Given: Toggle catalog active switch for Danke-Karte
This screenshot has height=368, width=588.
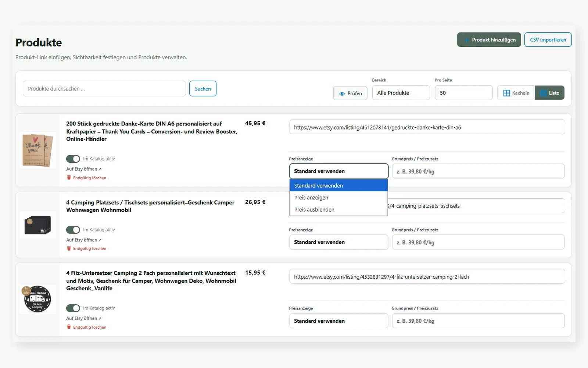Looking at the screenshot, I should [x=73, y=159].
